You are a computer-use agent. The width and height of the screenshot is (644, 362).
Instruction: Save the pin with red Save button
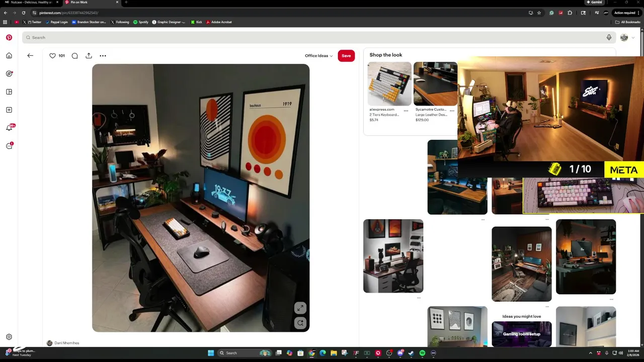[346, 56]
